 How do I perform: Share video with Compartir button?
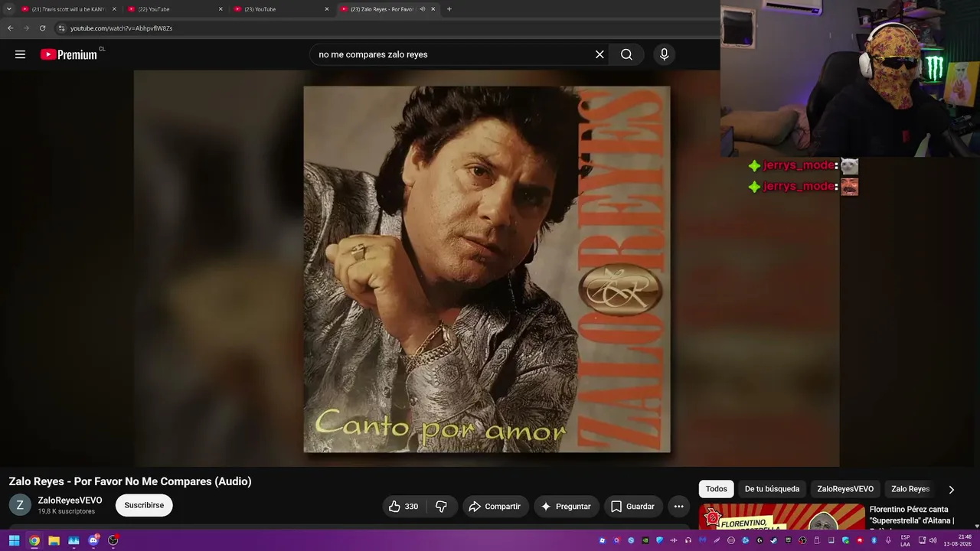[495, 506]
